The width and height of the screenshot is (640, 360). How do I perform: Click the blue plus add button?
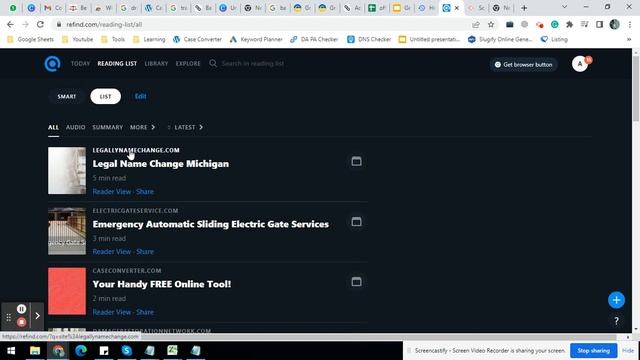click(x=616, y=300)
